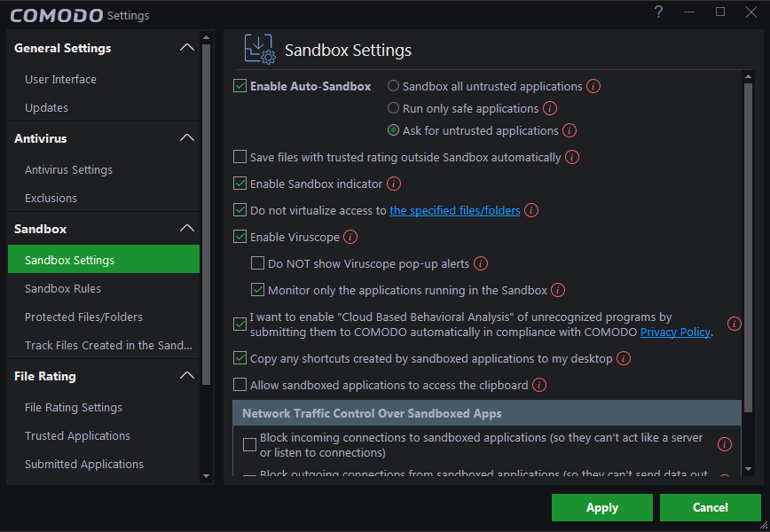Go to Antivirus Settings page
This screenshot has height=532, width=770.
tap(68, 170)
